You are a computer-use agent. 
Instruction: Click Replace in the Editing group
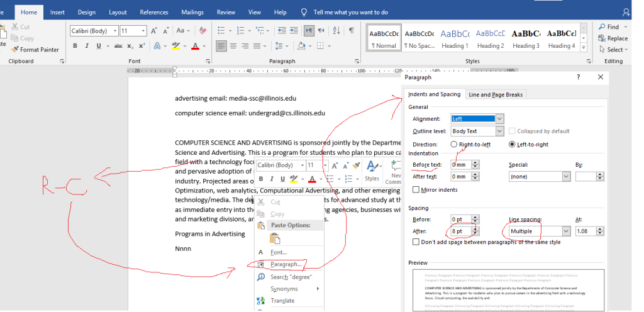click(612, 38)
